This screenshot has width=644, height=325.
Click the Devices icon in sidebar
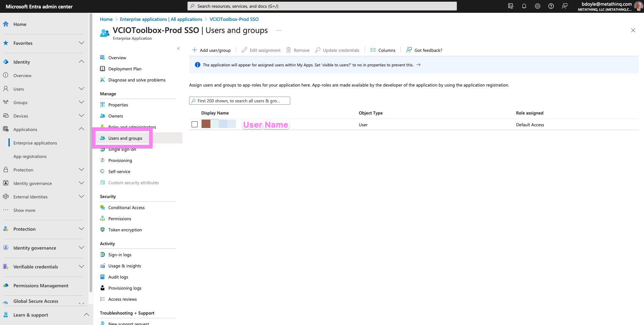pyautogui.click(x=6, y=116)
